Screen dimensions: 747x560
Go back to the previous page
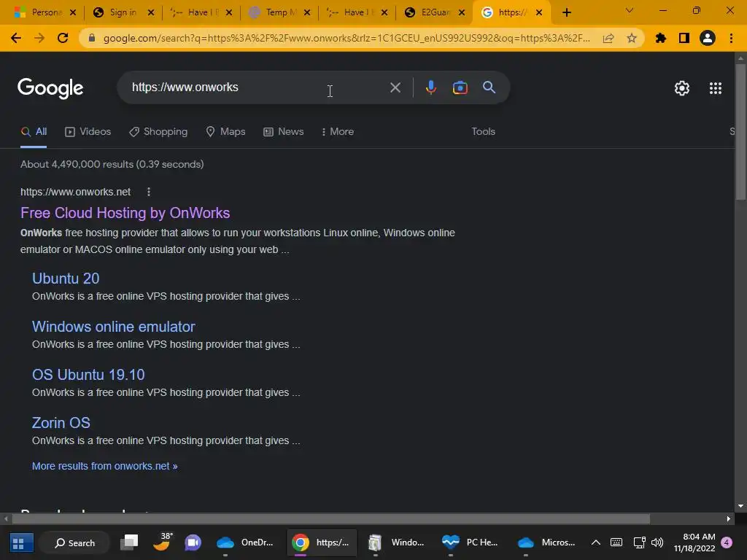pyautogui.click(x=16, y=38)
